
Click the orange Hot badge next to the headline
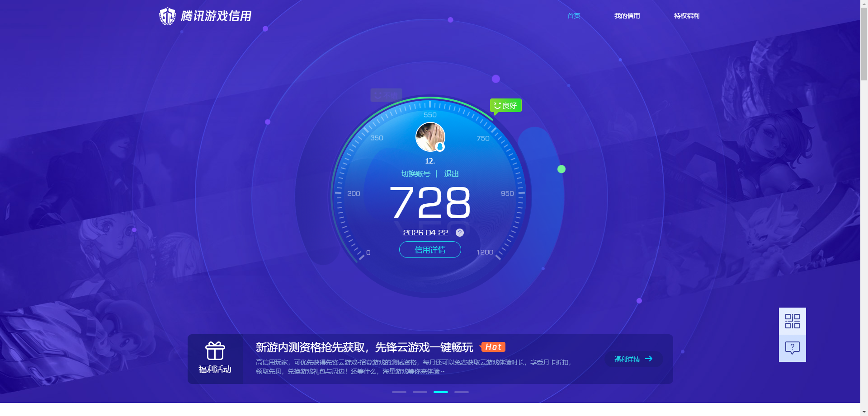pyautogui.click(x=493, y=347)
